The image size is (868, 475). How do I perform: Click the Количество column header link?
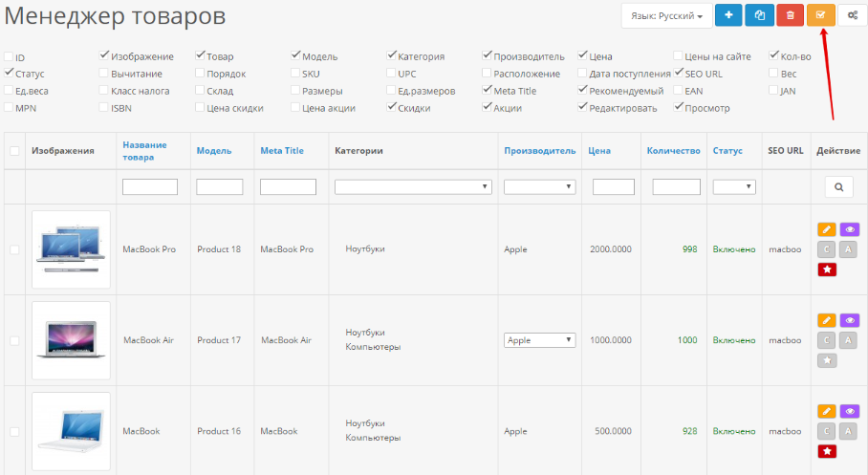(673, 150)
